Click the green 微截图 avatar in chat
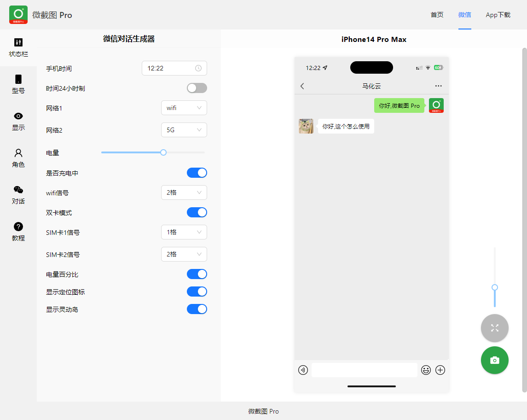 click(436, 105)
